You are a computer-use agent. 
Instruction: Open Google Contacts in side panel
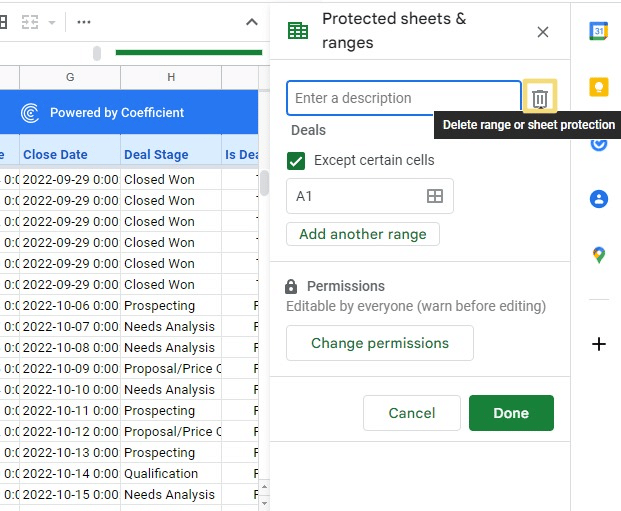click(x=599, y=198)
